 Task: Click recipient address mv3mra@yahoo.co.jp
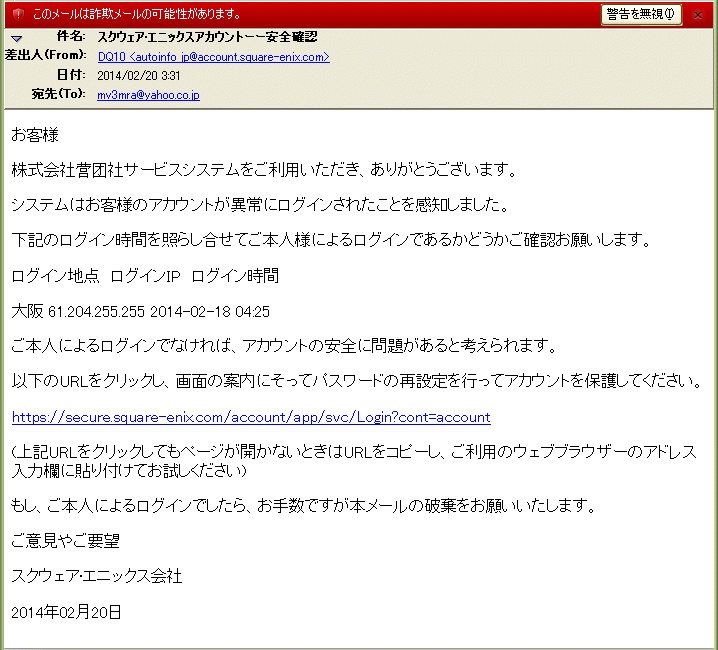pyautogui.click(x=148, y=95)
